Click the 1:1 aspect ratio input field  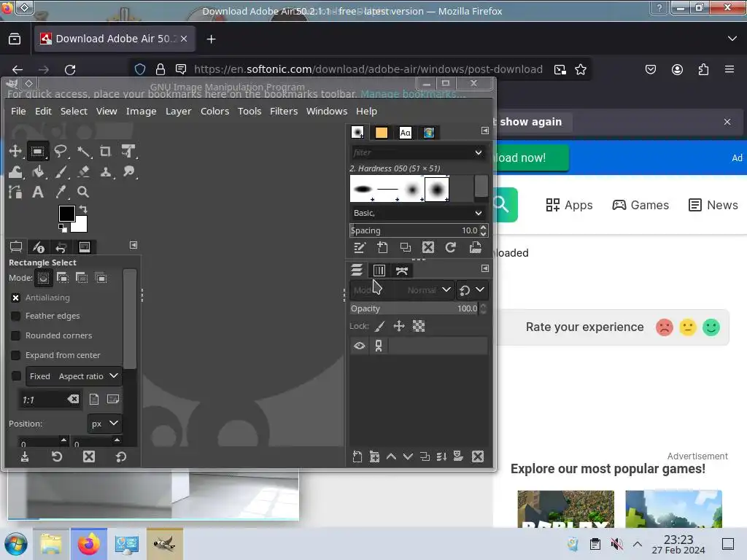(49, 400)
